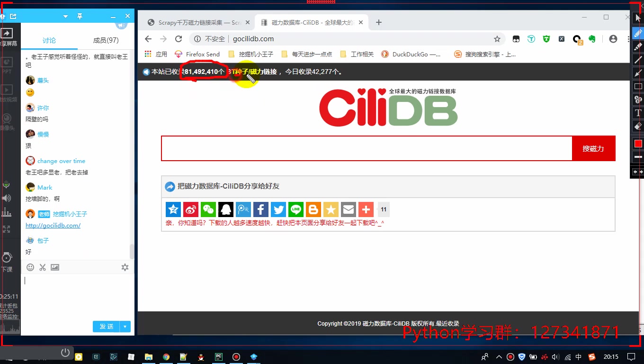Image resolution: width=644 pixels, height=364 pixels.
Task: Click the chat message input area
Action: click(x=78, y=296)
